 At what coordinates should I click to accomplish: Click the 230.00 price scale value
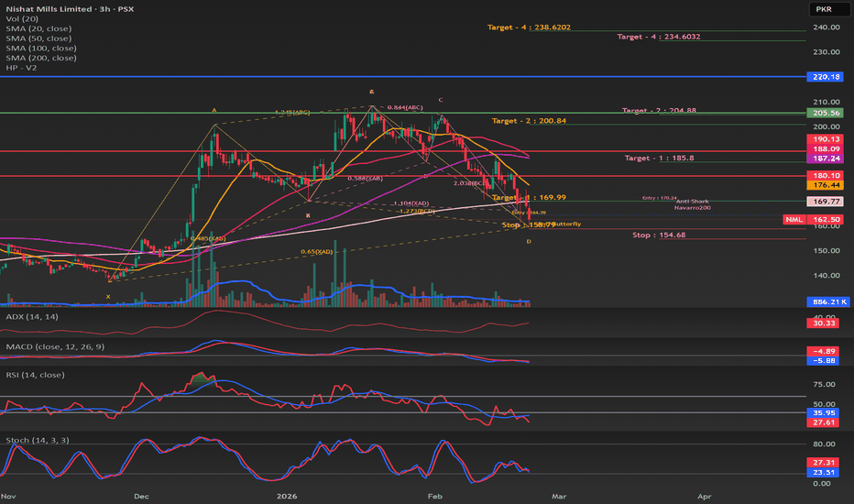(826, 51)
